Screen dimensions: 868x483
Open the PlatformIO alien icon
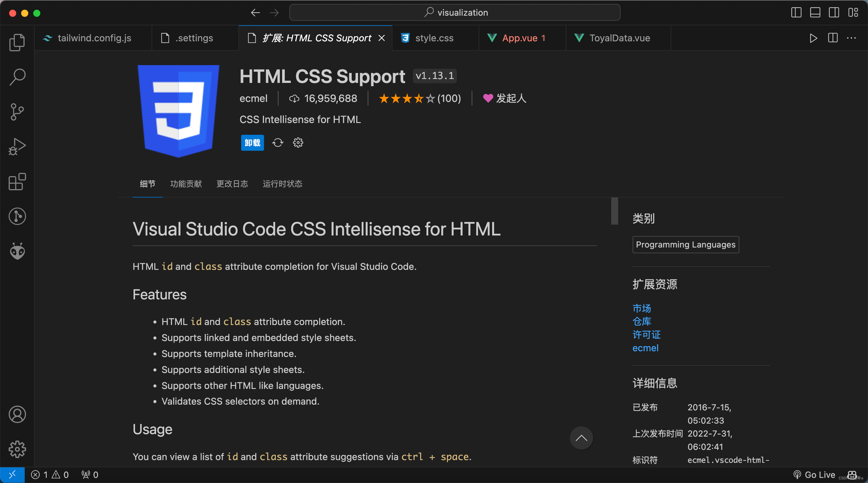17,251
